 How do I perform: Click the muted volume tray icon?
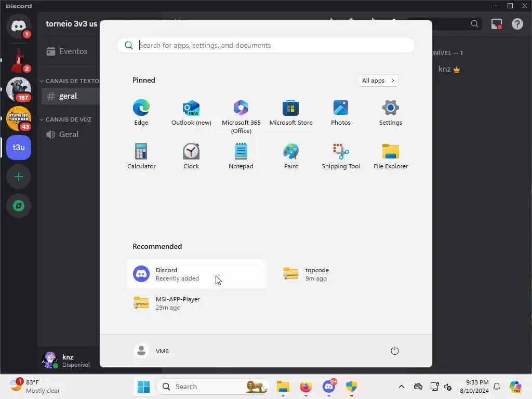point(448,387)
